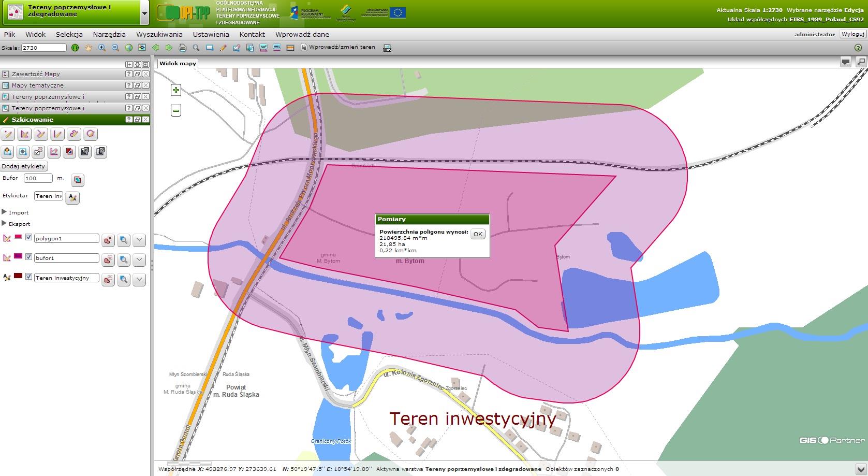Open the Kontakt menu
The height and width of the screenshot is (476, 868).
[252, 34]
